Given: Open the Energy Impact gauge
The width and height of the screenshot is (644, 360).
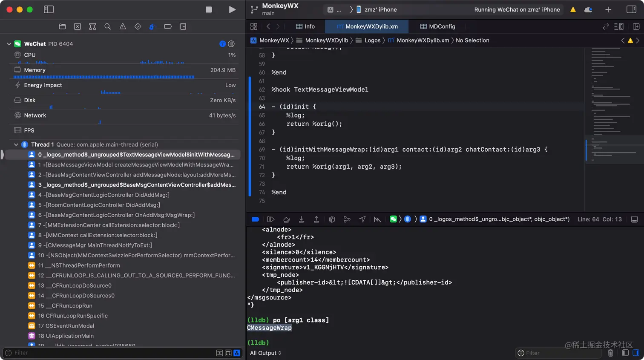Looking at the screenshot, I should [124, 85].
